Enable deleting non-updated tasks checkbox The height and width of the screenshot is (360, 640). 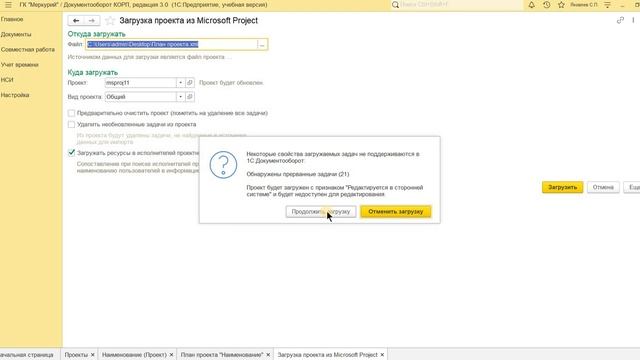click(x=71, y=124)
